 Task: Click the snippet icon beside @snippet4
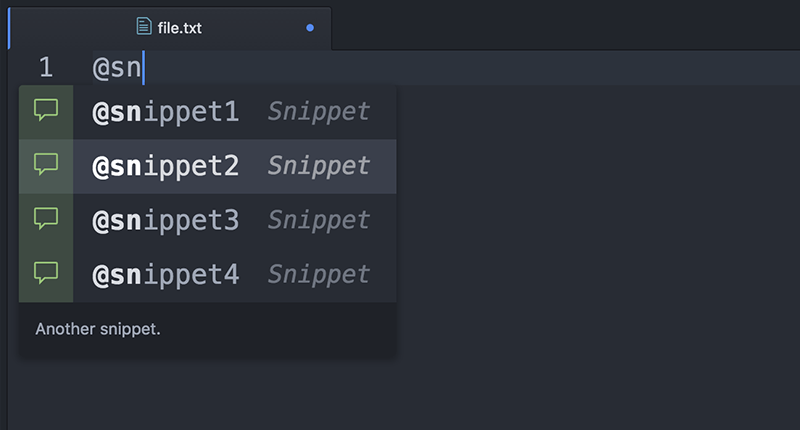pyautogui.click(x=46, y=273)
